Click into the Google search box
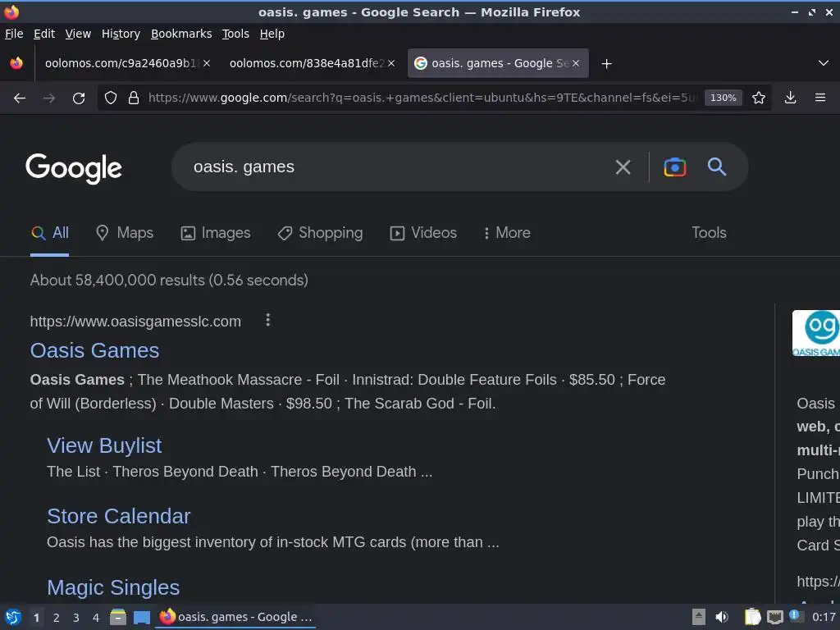The height and width of the screenshot is (630, 840). [x=396, y=167]
